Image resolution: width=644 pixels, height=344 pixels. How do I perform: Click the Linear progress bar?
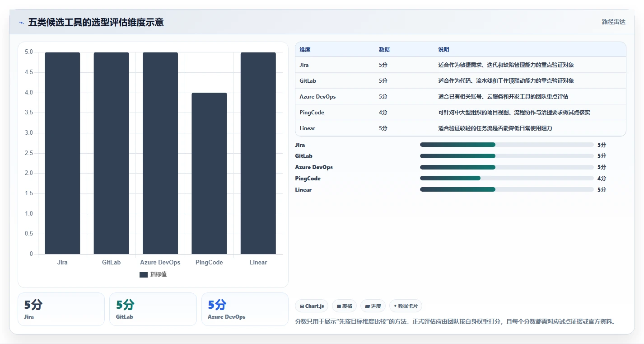coord(507,190)
